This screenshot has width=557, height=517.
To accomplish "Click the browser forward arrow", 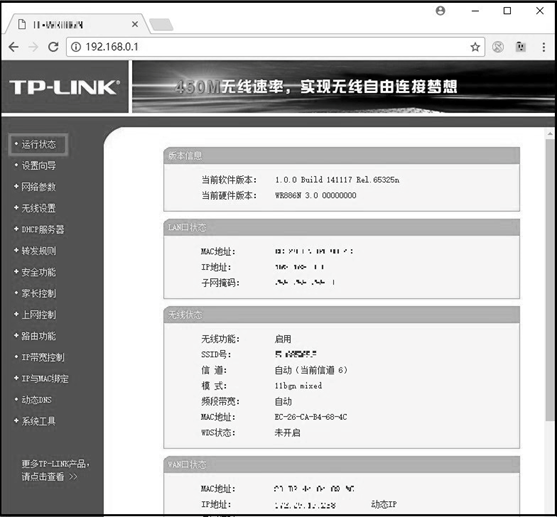I will click(33, 47).
